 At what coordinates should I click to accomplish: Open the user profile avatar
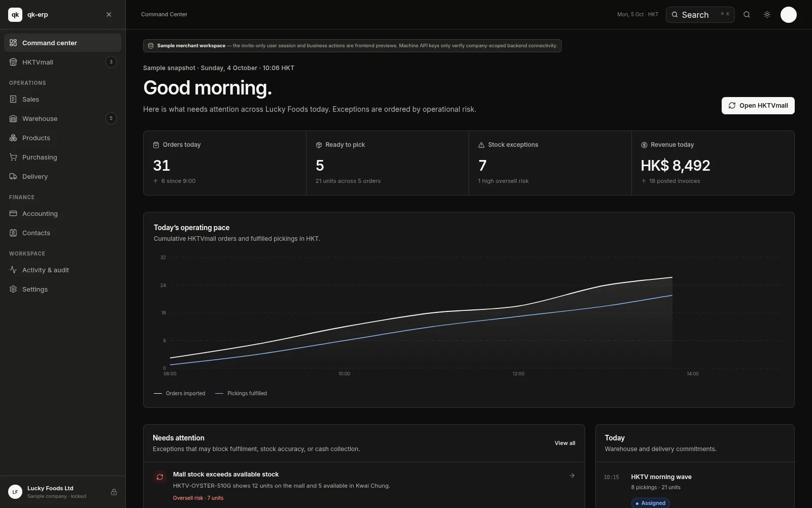tap(788, 15)
